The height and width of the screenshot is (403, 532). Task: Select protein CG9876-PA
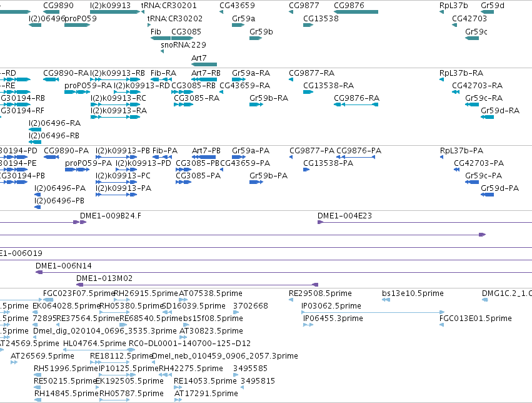pyautogui.click(x=359, y=150)
